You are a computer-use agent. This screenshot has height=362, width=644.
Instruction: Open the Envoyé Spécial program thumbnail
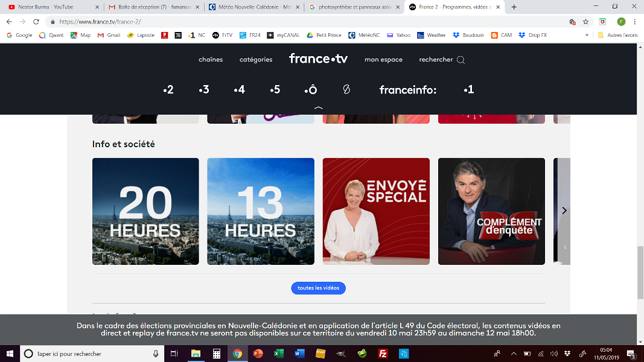click(x=376, y=211)
